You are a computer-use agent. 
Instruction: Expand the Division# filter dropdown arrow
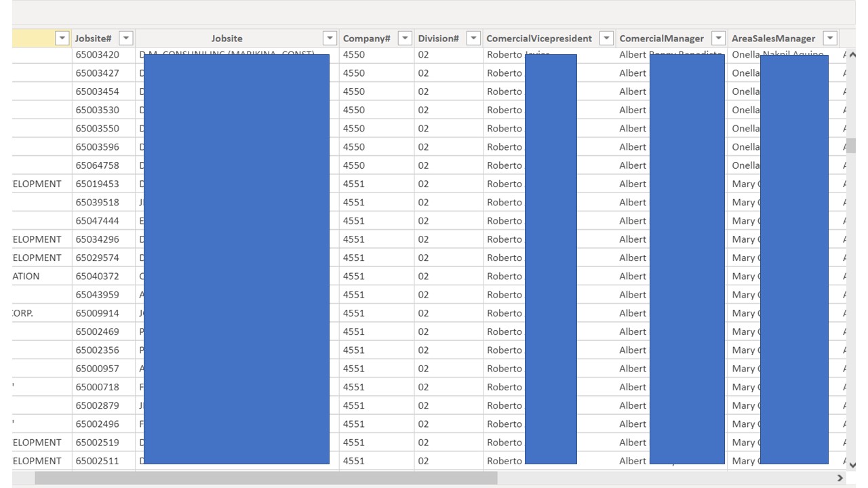[x=474, y=39]
